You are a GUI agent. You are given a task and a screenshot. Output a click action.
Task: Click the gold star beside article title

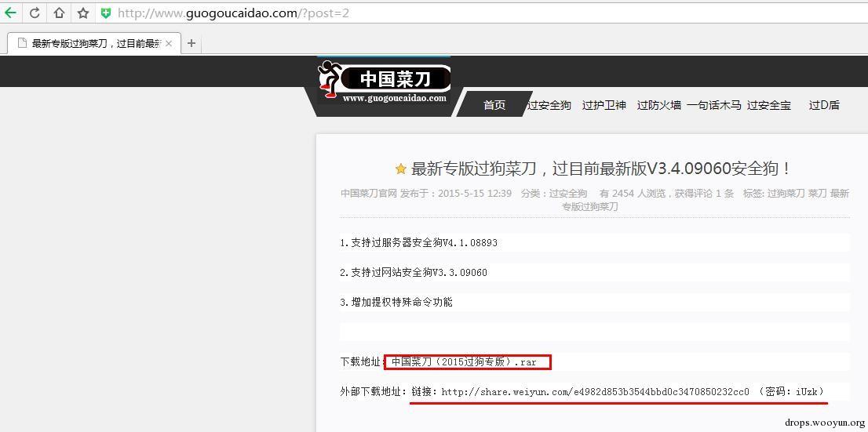401,169
